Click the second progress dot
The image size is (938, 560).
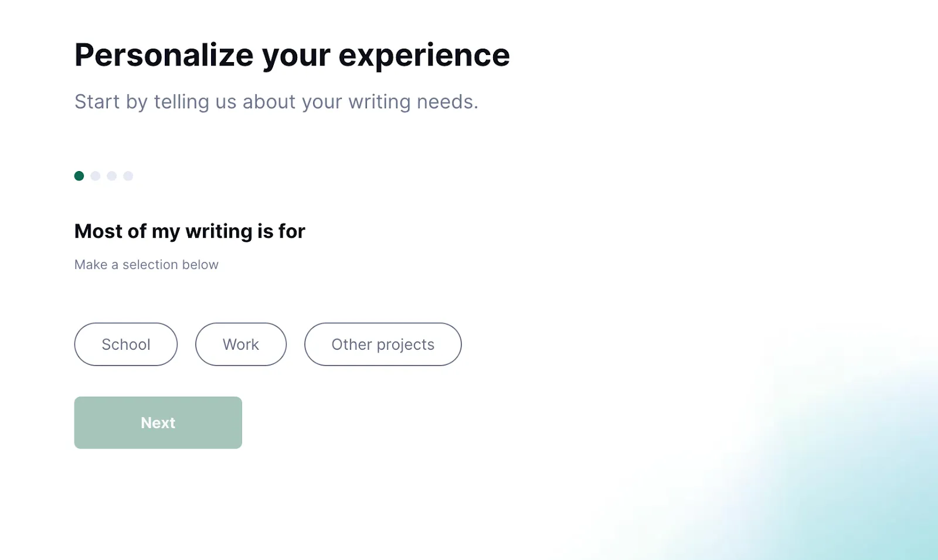(95, 176)
